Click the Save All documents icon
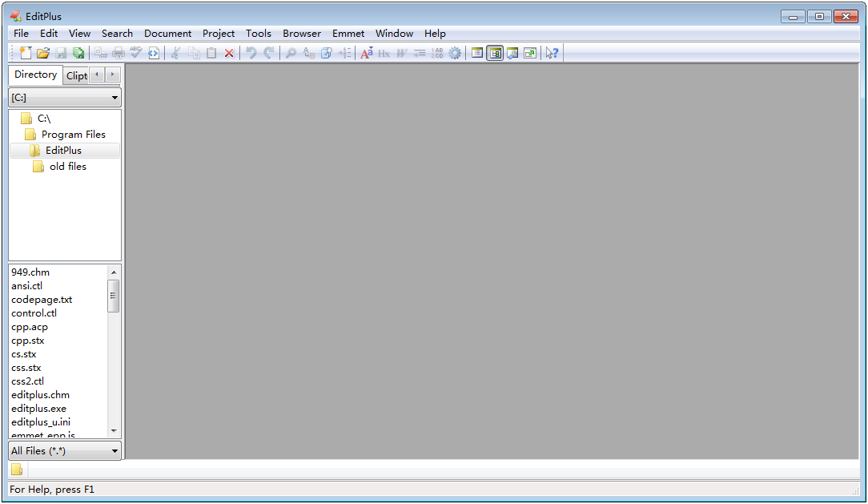 [78, 53]
